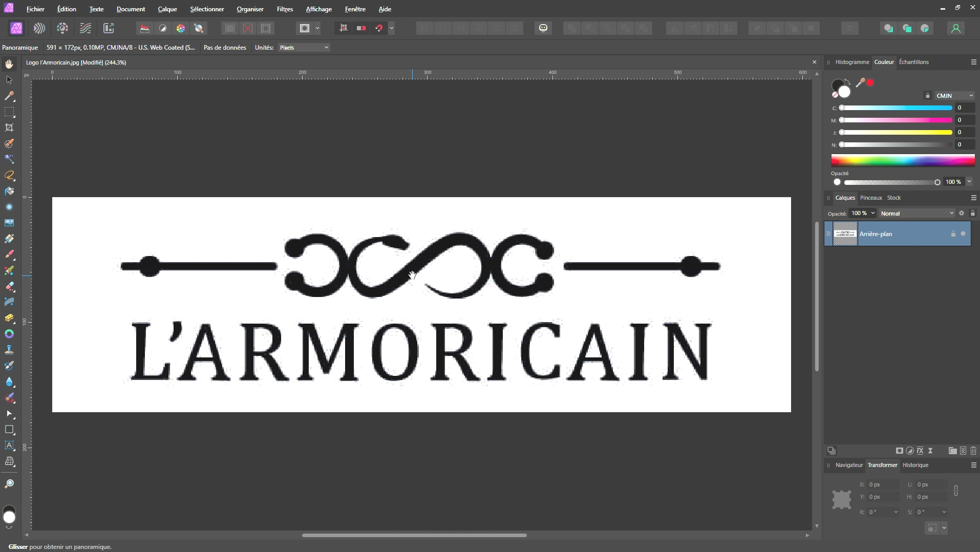Open the Export persona

[x=109, y=28]
